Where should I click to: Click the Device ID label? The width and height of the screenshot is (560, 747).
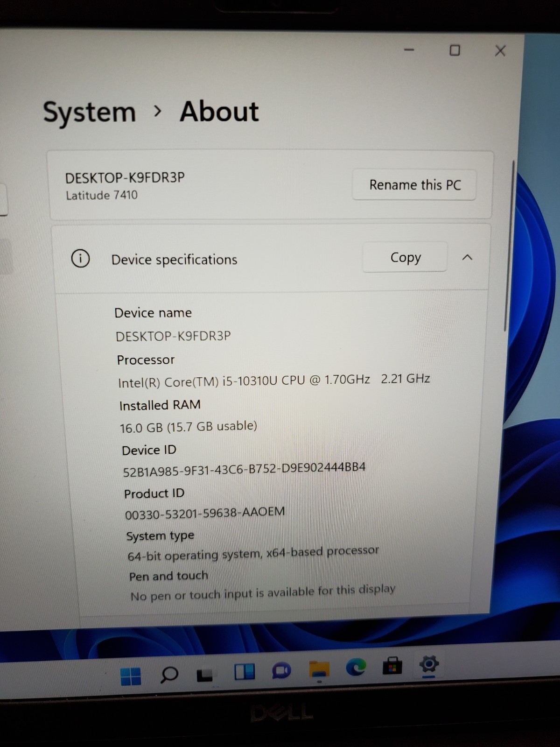[x=149, y=450]
